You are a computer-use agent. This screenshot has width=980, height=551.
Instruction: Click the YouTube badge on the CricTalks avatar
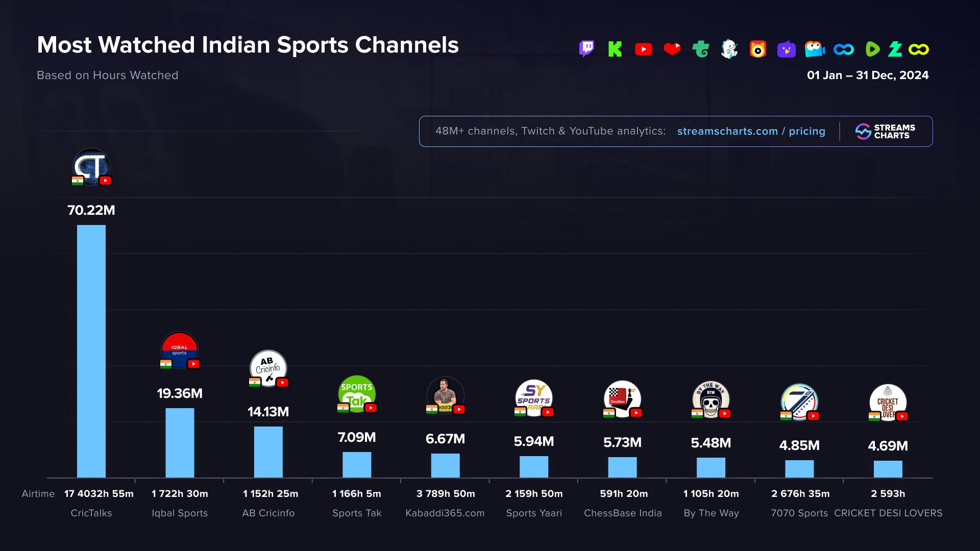point(106,181)
